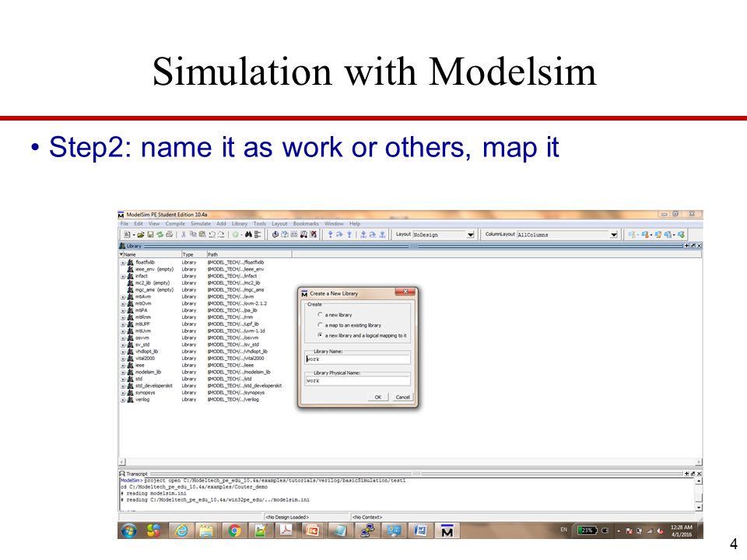
Task: Click the Open file folder toolbar icon
Action: (141, 234)
